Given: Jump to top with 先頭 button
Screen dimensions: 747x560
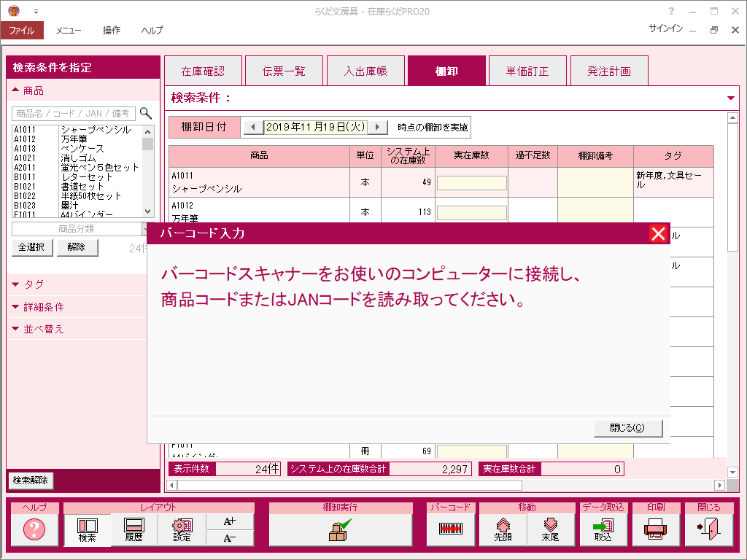Looking at the screenshot, I should pos(503,529).
